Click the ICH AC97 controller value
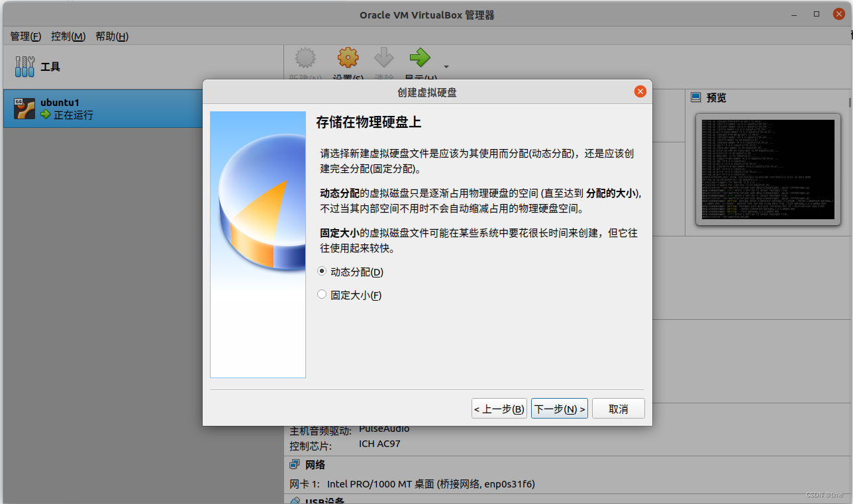The width and height of the screenshot is (853, 504). click(x=379, y=444)
